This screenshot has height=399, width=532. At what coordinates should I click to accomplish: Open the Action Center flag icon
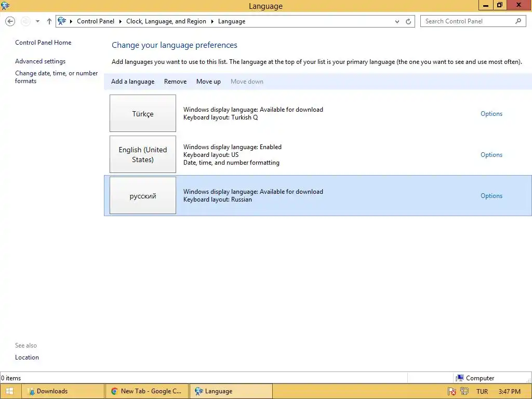pos(451,391)
